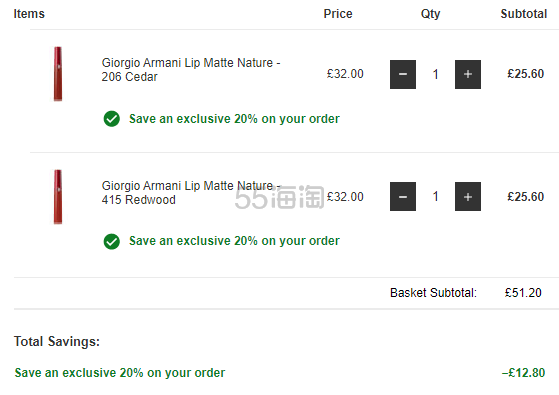Image resolution: width=559 pixels, height=395 pixels.
Task: Click the Total Savings 20% offer line
Action: pos(120,373)
